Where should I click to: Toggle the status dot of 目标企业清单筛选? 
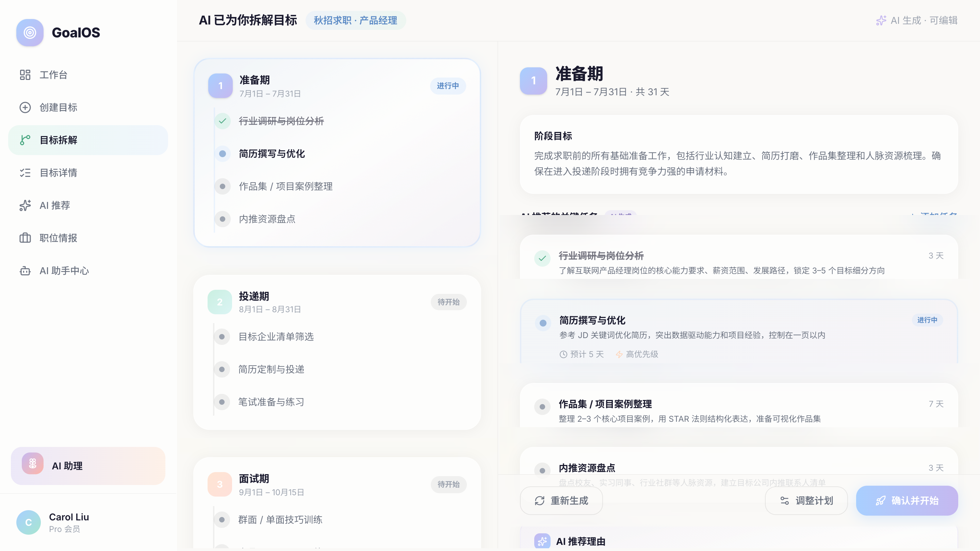[x=222, y=337]
